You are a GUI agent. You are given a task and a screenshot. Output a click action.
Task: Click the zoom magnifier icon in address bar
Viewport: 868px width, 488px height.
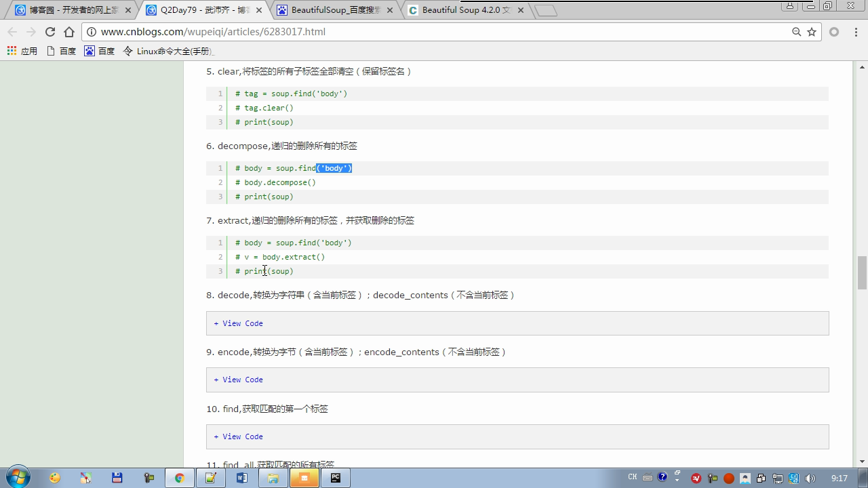[797, 32]
